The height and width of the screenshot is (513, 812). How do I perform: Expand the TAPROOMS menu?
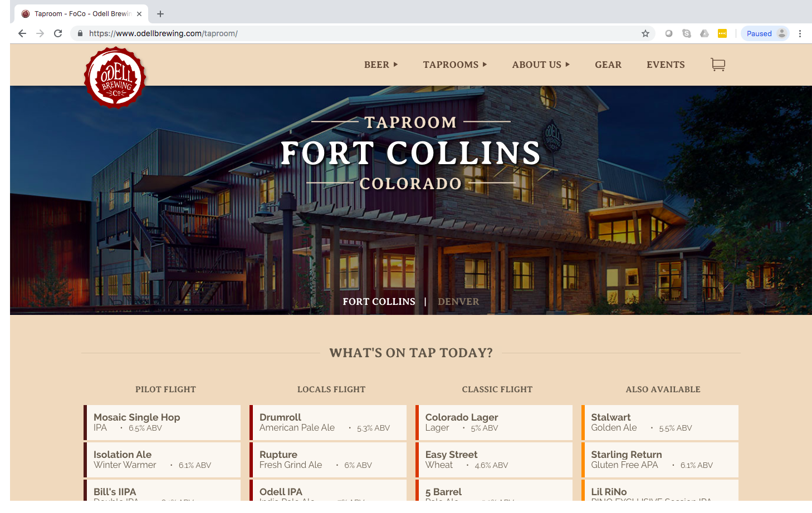(x=455, y=65)
